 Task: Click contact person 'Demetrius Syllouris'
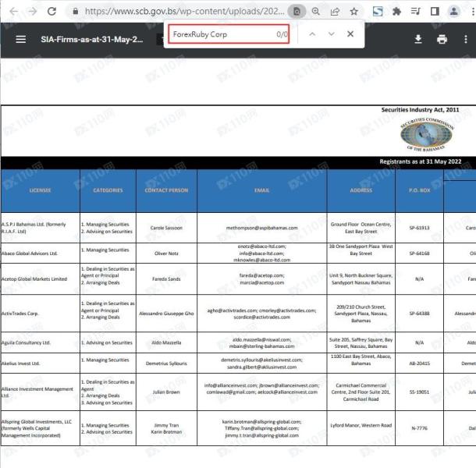[x=166, y=363]
